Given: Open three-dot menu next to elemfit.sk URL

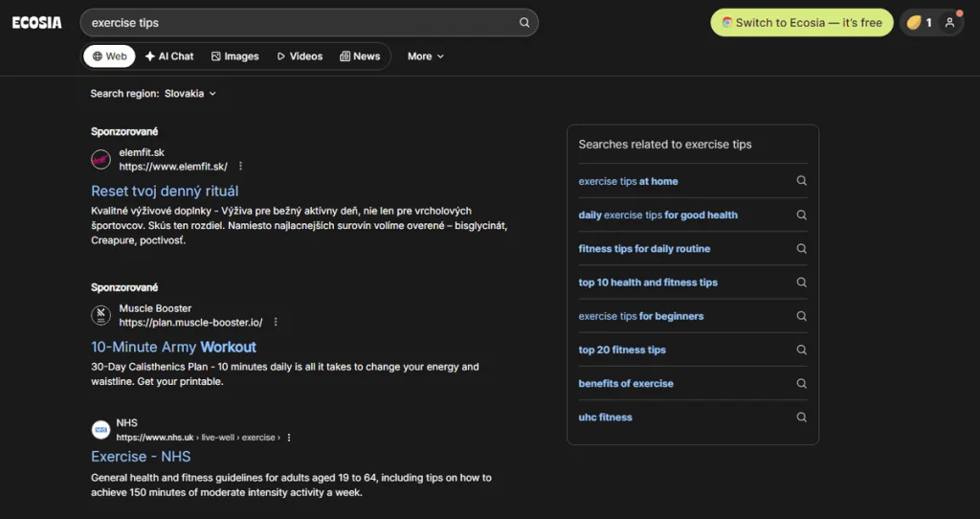Looking at the screenshot, I should pyautogui.click(x=240, y=167).
